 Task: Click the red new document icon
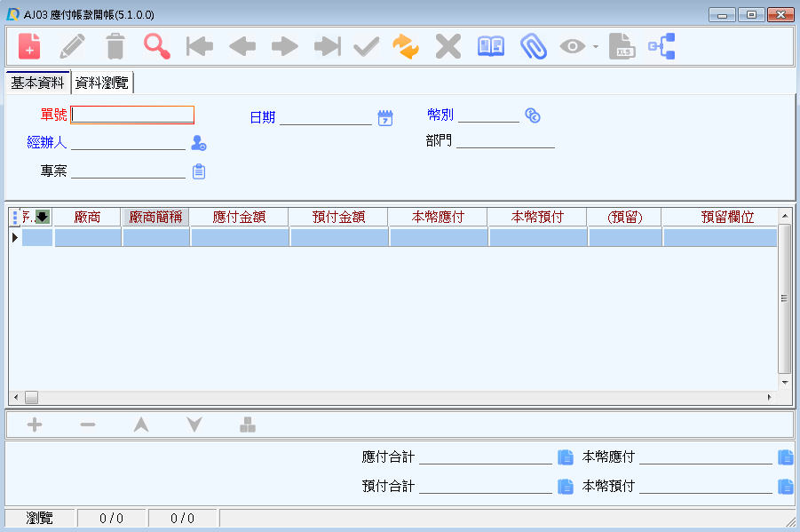click(29, 46)
